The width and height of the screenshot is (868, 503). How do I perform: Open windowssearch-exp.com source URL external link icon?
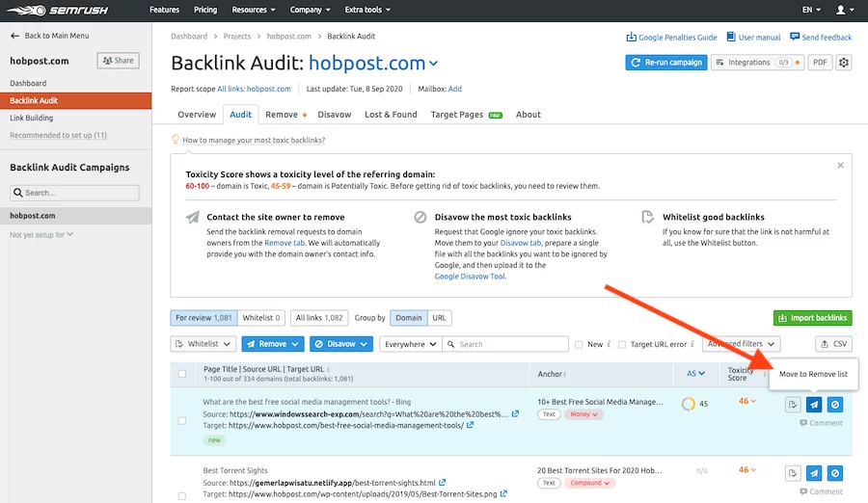point(515,414)
